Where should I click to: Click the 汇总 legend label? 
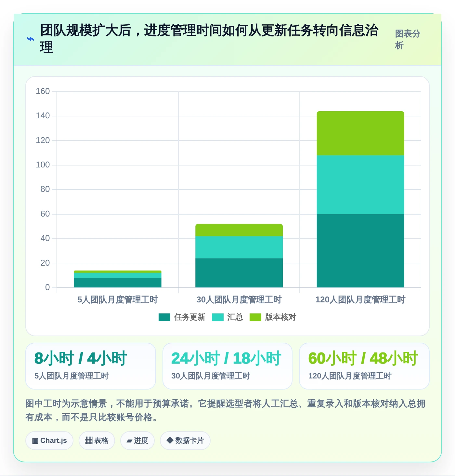click(235, 317)
